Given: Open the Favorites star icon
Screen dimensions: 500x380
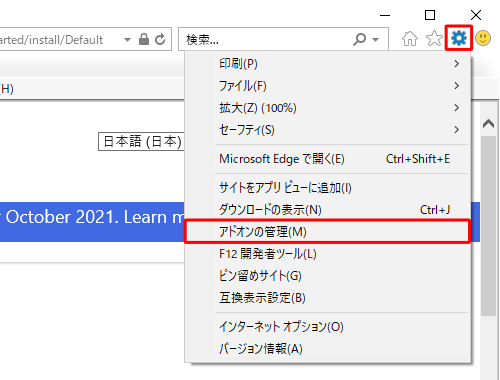Looking at the screenshot, I should (434, 38).
